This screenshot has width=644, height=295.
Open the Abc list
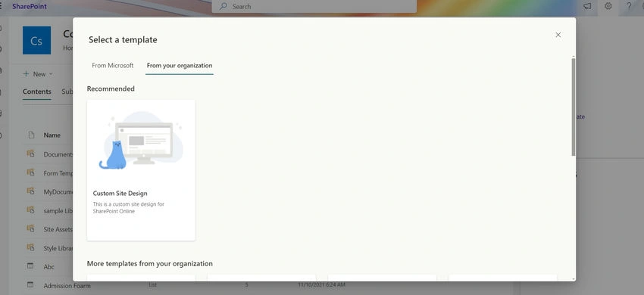click(x=49, y=267)
